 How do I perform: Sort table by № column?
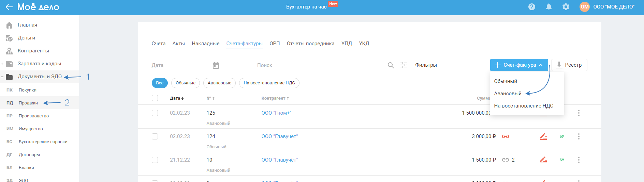pyautogui.click(x=210, y=98)
